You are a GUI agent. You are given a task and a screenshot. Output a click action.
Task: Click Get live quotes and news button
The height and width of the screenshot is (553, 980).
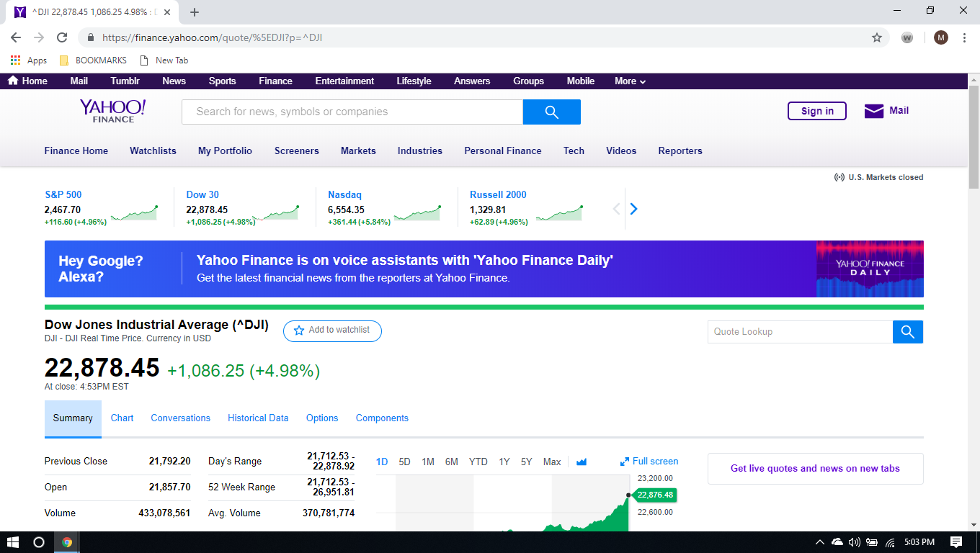(x=815, y=469)
